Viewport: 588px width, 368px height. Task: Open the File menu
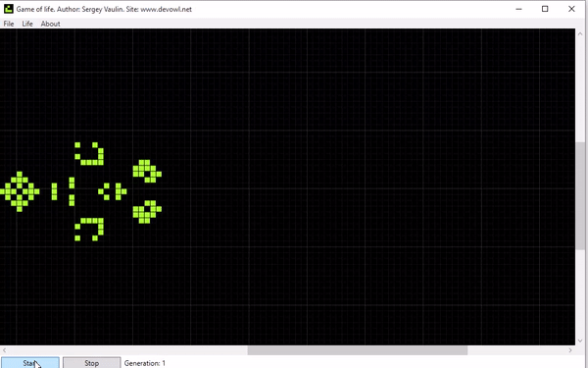9,24
